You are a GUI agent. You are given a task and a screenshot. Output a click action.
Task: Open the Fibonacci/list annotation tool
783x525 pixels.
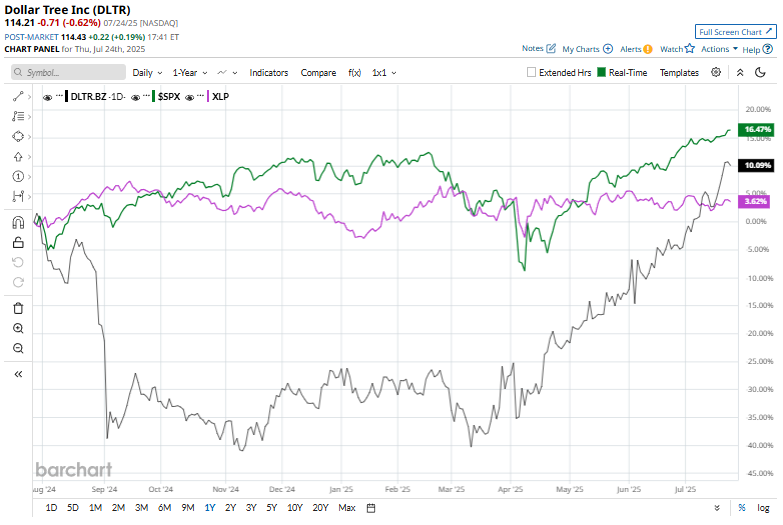pyautogui.click(x=18, y=116)
